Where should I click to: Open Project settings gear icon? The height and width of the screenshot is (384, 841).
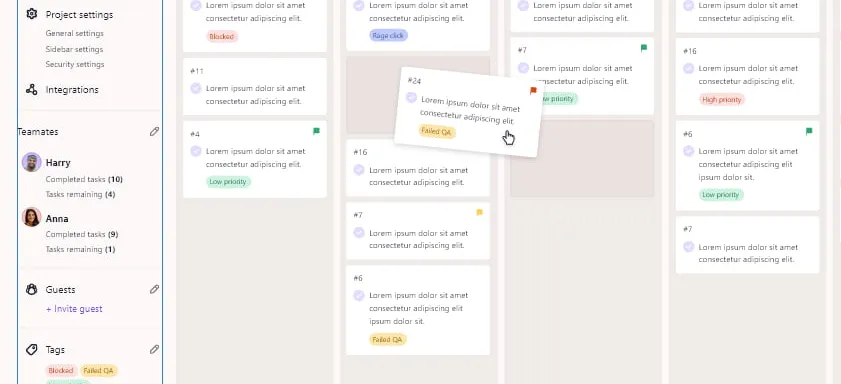(32, 14)
